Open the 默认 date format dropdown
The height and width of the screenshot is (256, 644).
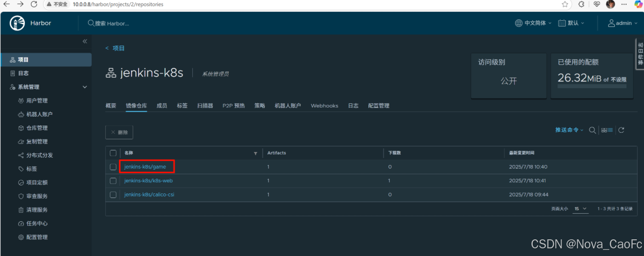coord(571,23)
